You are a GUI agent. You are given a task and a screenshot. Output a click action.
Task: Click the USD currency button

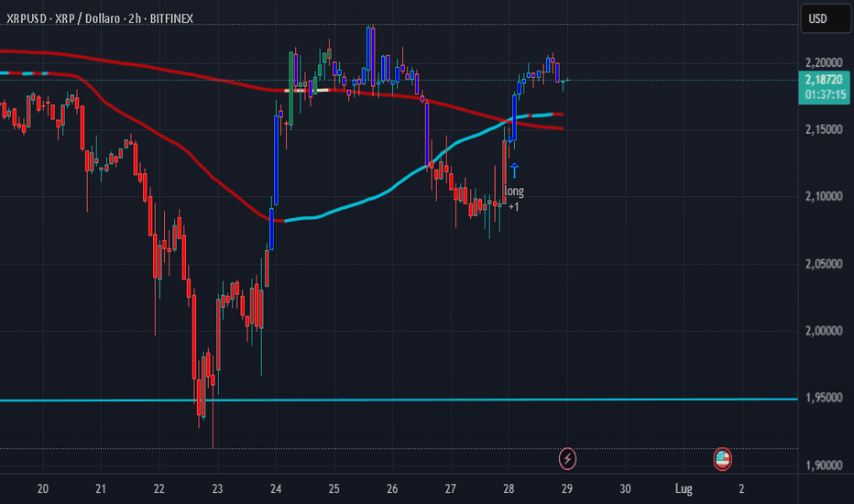pos(825,19)
